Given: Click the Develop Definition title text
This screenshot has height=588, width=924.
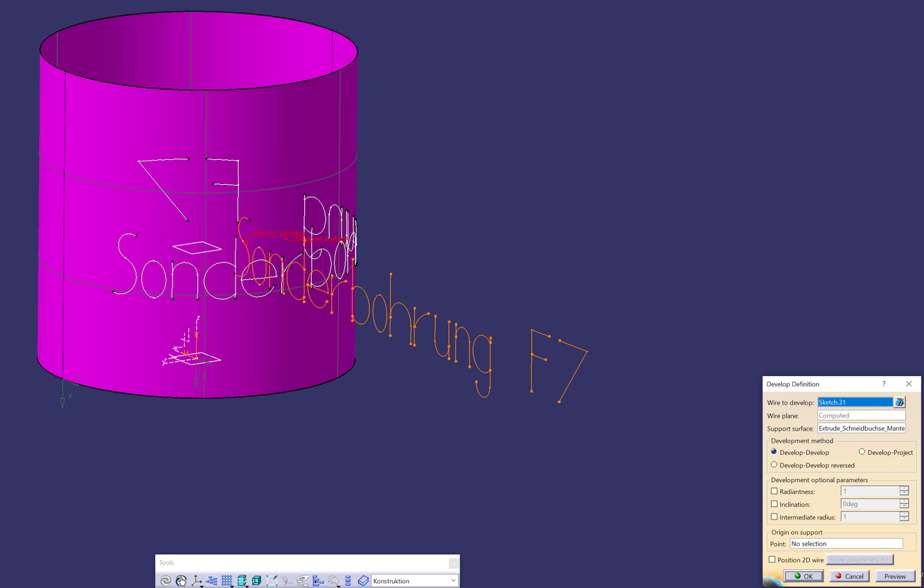Looking at the screenshot, I should pos(792,384).
